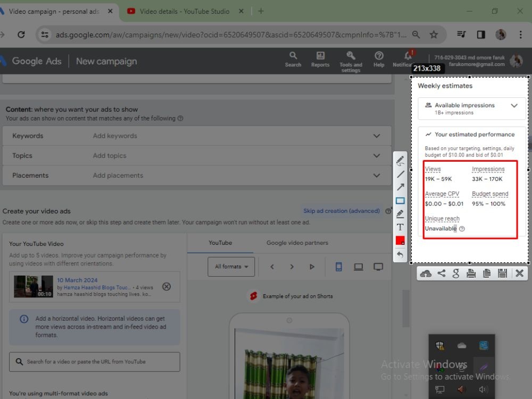Viewport: 532px width, 399px height.
Task: Search similar images on Google
Action: coord(456,273)
